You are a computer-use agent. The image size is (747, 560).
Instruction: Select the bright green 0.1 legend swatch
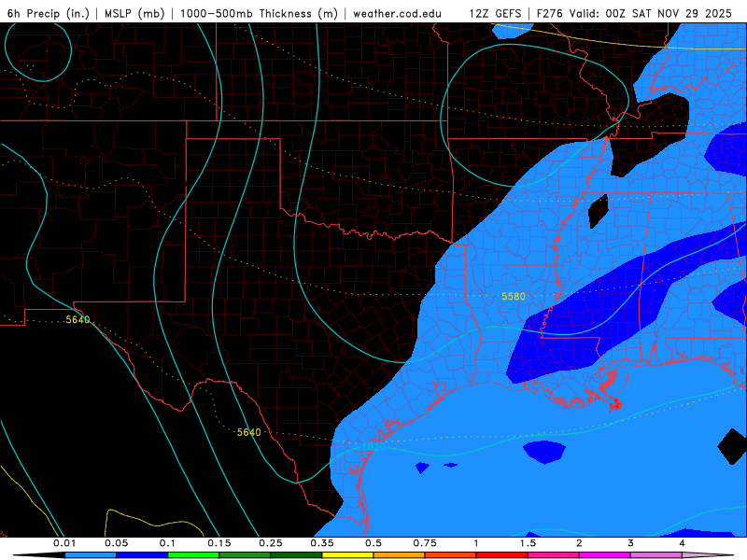(x=193, y=555)
